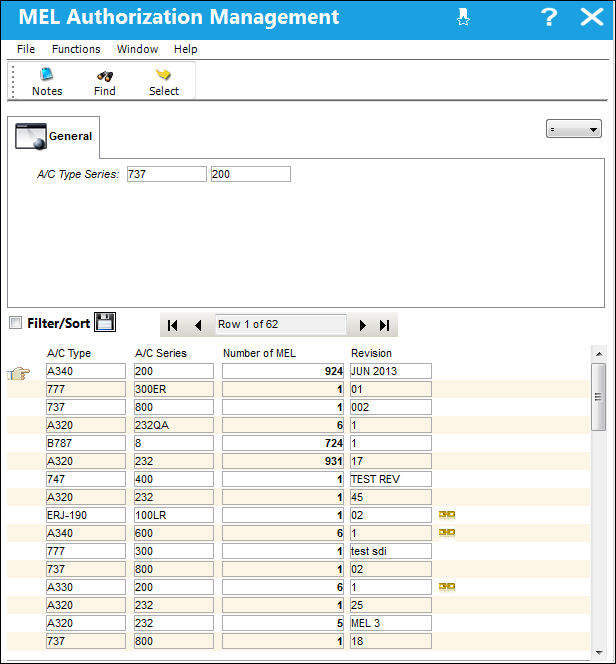The image size is (616, 664).
Task: Select the JUN 2013 revision cell
Action: tap(391, 371)
